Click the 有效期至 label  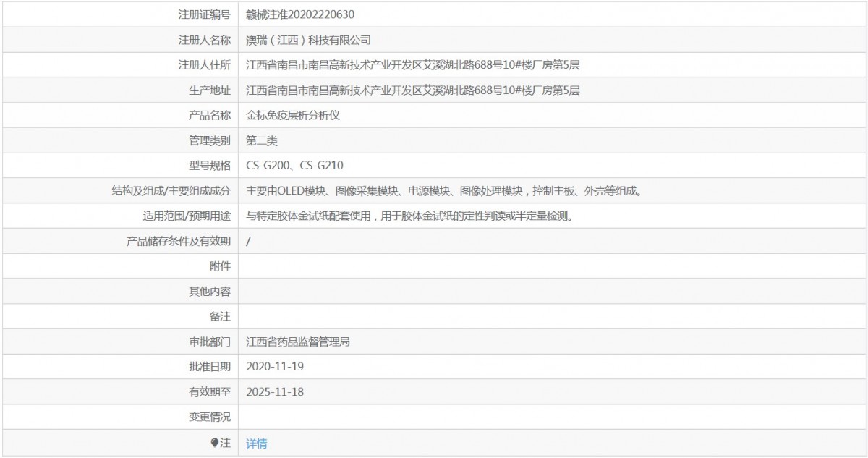coord(210,391)
